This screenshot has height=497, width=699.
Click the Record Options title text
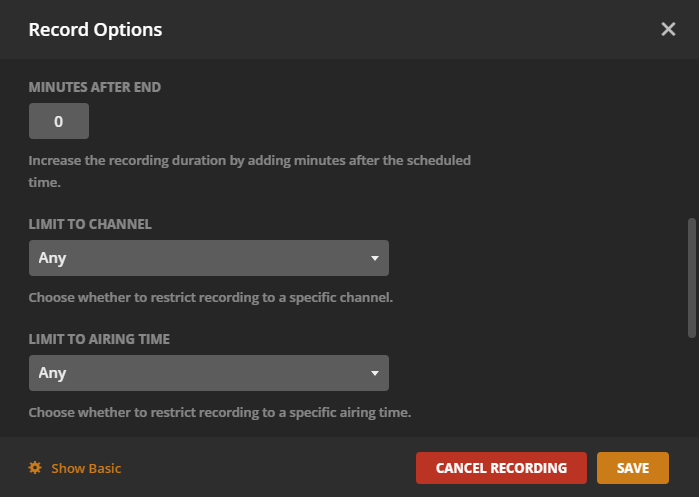pyautogui.click(x=95, y=30)
